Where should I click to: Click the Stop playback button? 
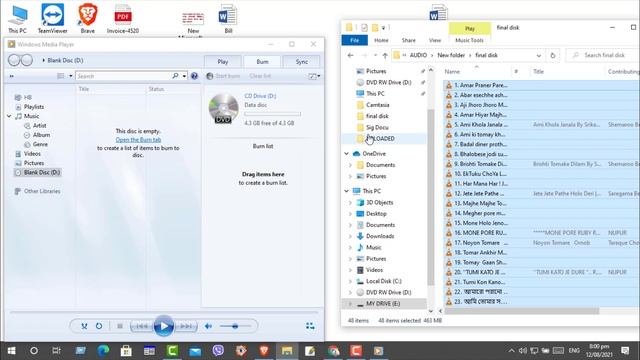[x=120, y=326]
